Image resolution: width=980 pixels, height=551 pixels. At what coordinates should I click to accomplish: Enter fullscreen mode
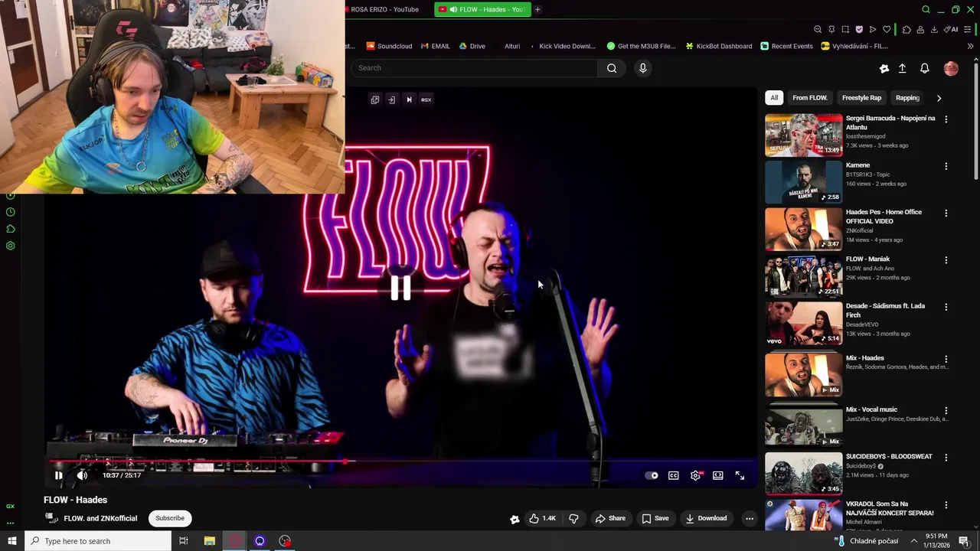pos(740,475)
